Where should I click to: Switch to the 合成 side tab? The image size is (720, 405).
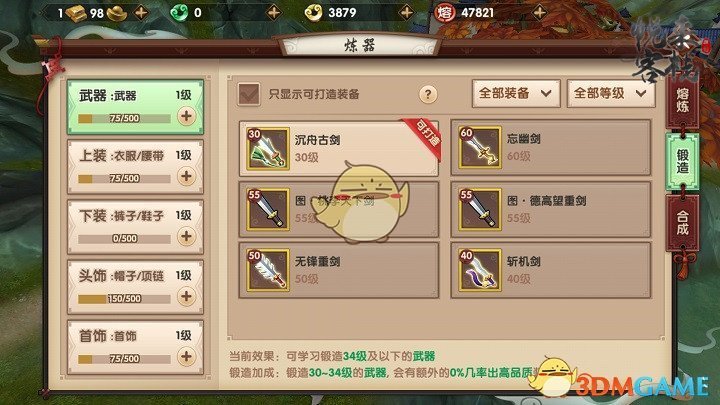click(682, 223)
